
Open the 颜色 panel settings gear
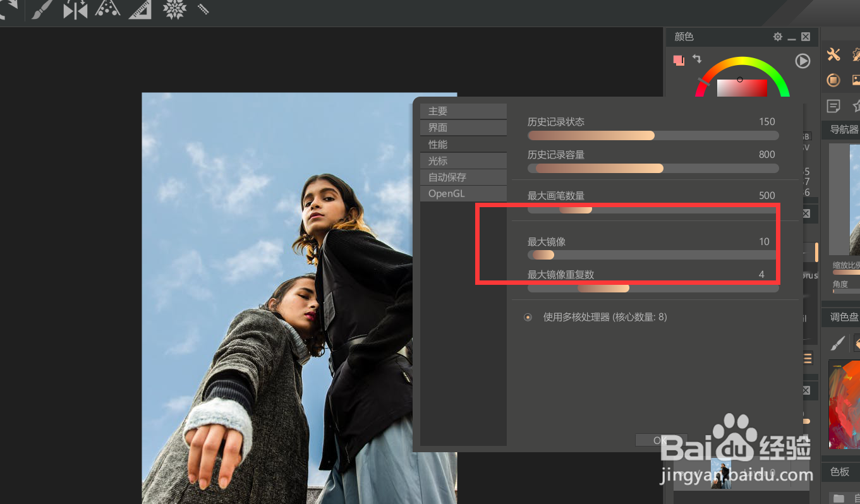point(777,37)
